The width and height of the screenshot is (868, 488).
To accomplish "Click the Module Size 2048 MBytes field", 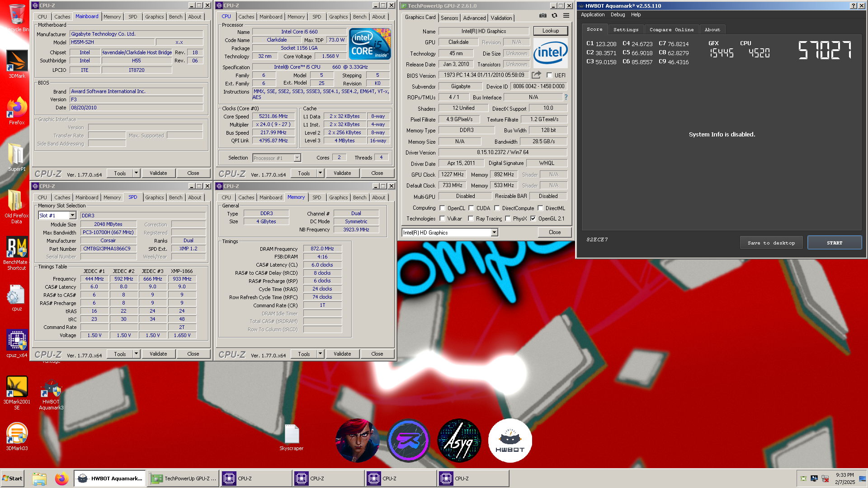I will 108,224.
